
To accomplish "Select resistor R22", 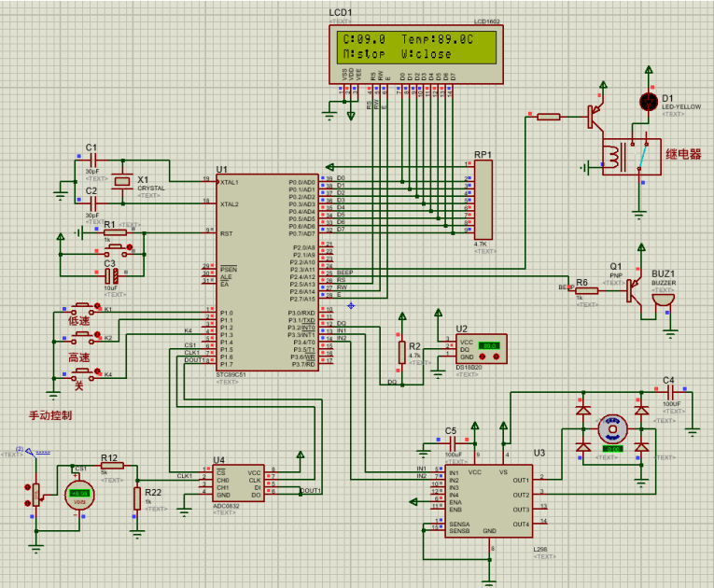I will (x=137, y=498).
